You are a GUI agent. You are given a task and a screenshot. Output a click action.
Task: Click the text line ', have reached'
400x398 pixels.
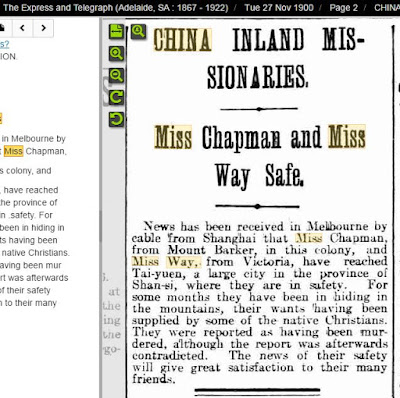(x=30, y=190)
